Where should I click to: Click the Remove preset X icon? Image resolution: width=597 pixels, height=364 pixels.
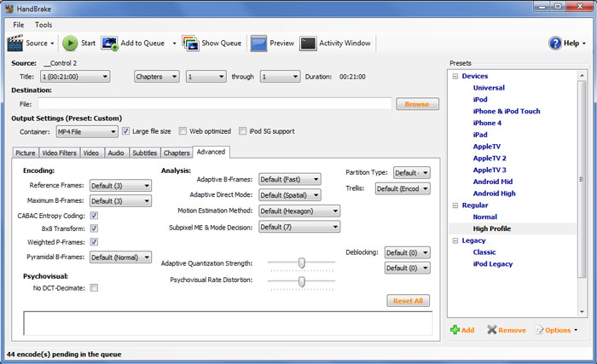point(492,330)
